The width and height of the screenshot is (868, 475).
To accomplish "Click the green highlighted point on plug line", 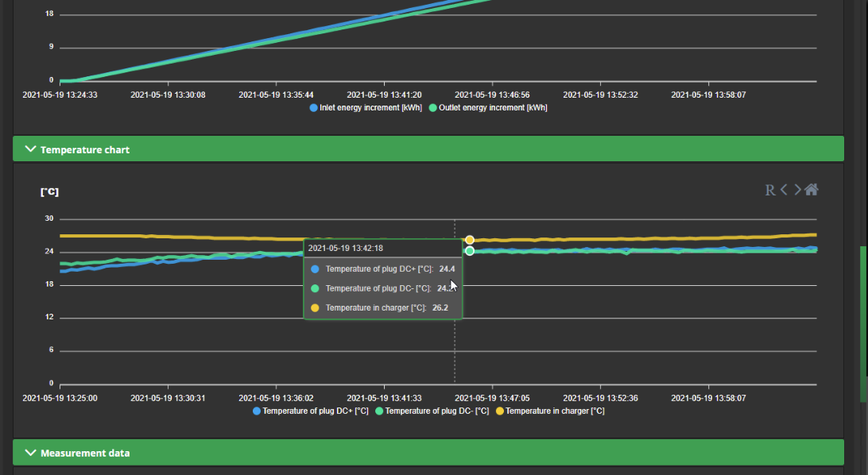I will click(470, 251).
